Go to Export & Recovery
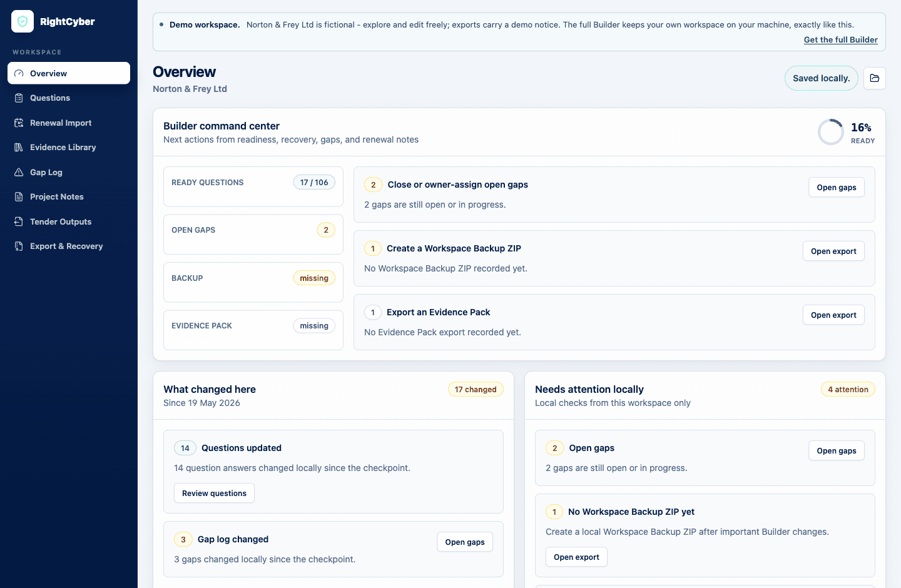Screen dimensions: 901x588 tap(69, 246)
